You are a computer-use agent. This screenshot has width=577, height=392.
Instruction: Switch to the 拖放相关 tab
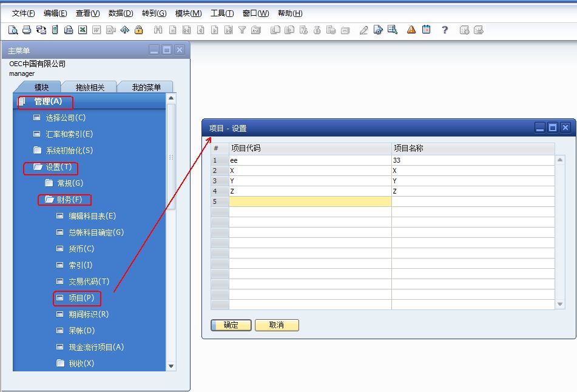90,87
